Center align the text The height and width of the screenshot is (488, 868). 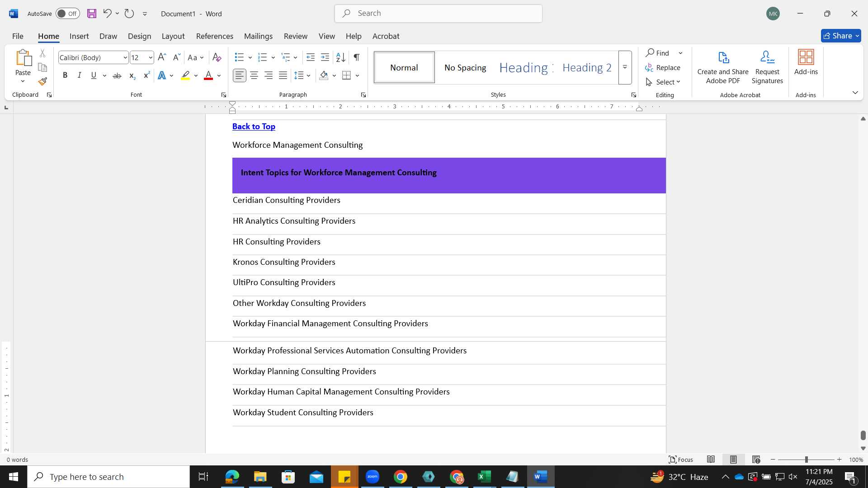(254, 75)
